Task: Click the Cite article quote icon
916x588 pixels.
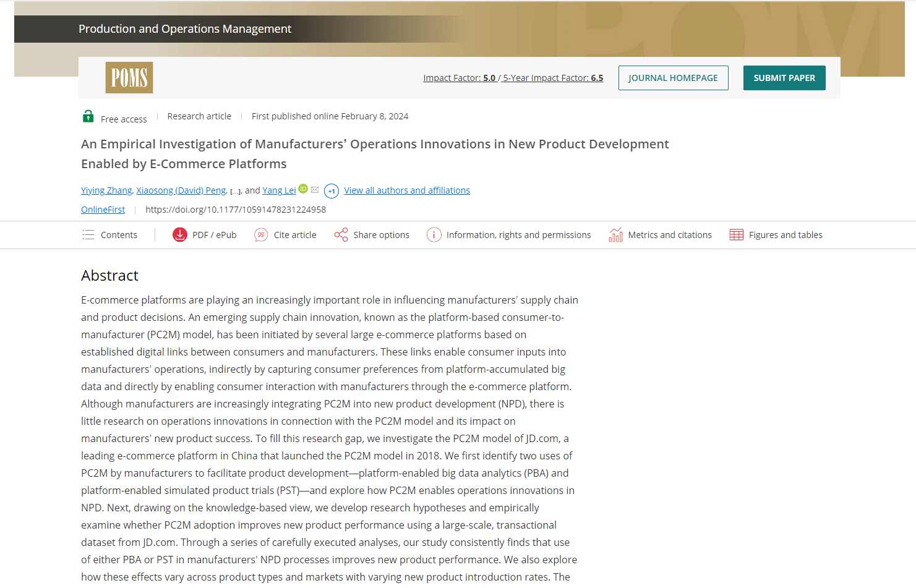Action: click(261, 235)
